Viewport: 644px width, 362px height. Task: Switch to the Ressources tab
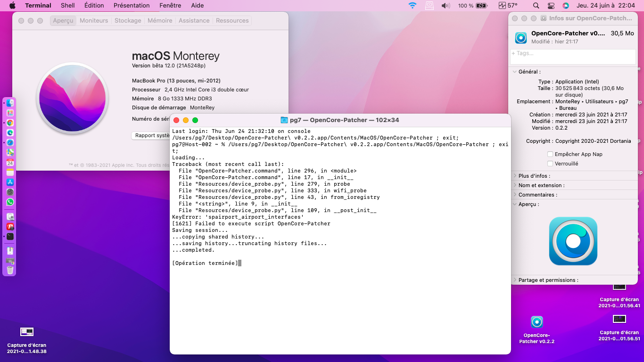pos(232,21)
